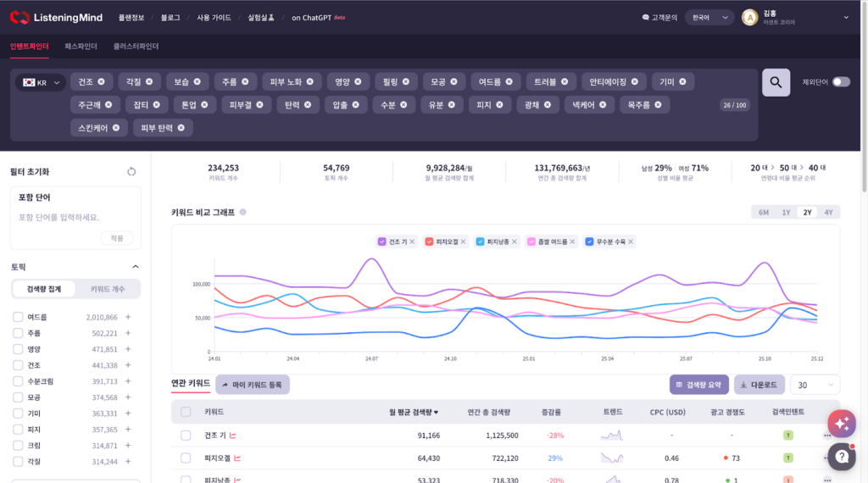
Task: Click the magnifying glass search button
Action: click(776, 82)
